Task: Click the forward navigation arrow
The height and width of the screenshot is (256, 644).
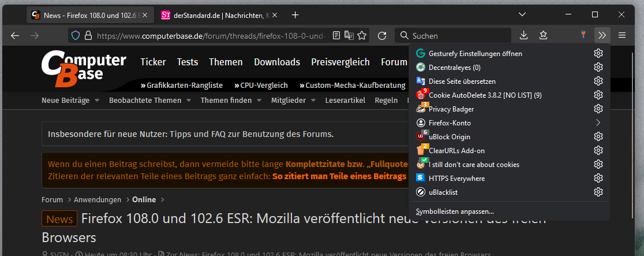Action: tap(35, 36)
